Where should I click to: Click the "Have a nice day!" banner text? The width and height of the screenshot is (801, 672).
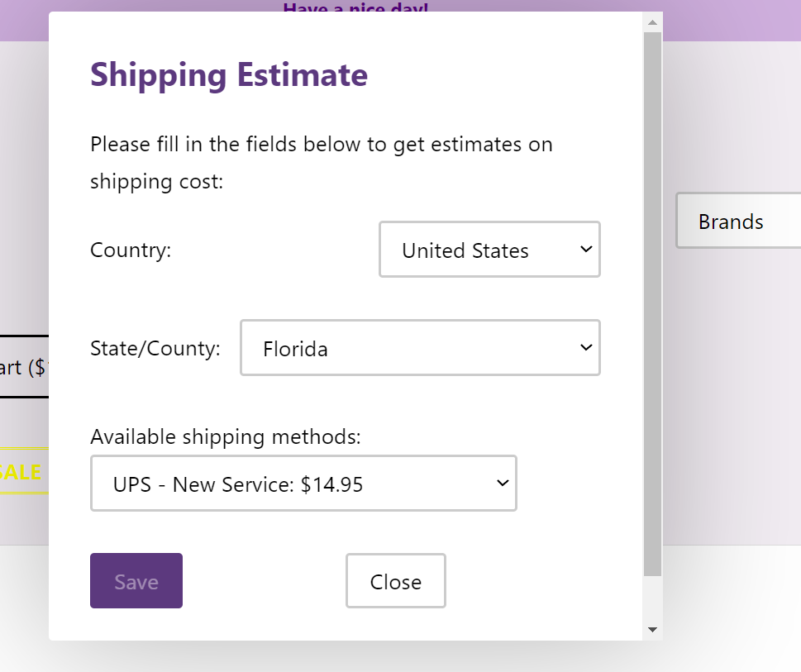pyautogui.click(x=355, y=7)
